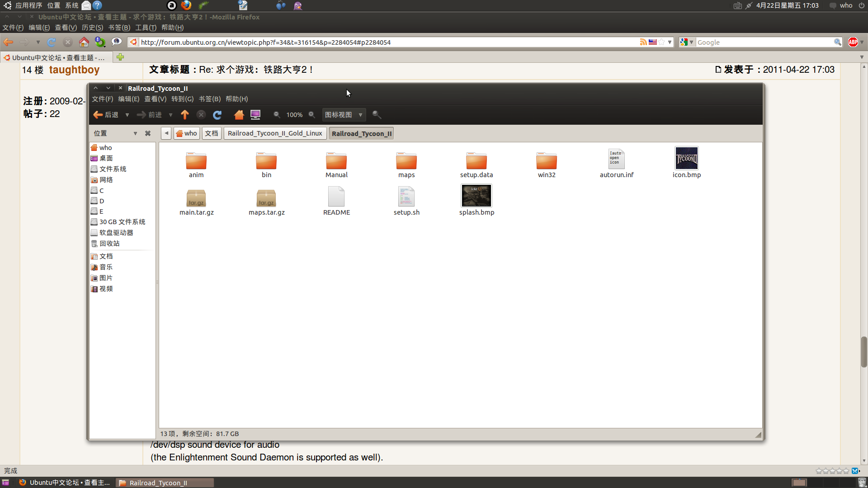This screenshot has height=488, width=868.
Task: Select the autorun.inf file
Action: 617,163
